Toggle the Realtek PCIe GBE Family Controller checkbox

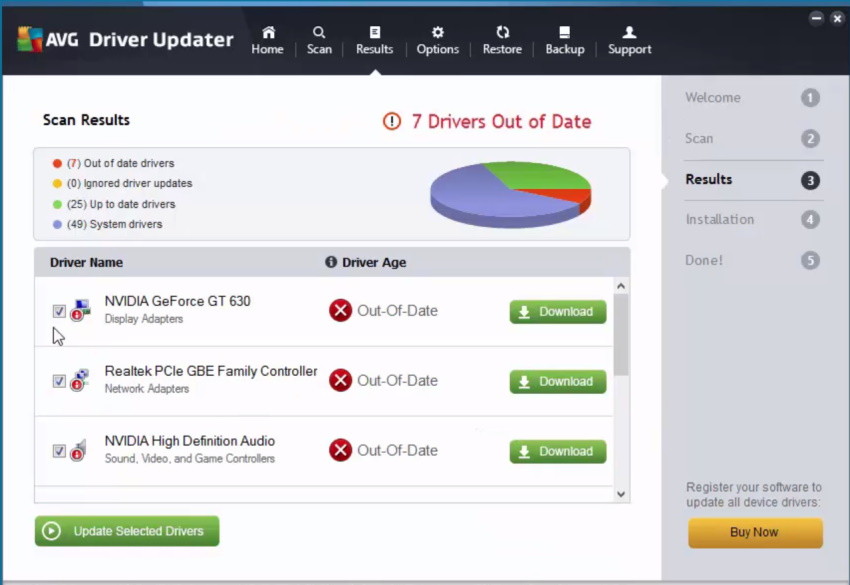[x=59, y=381]
